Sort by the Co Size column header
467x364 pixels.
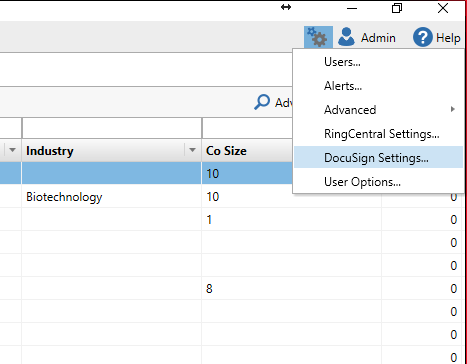point(226,151)
